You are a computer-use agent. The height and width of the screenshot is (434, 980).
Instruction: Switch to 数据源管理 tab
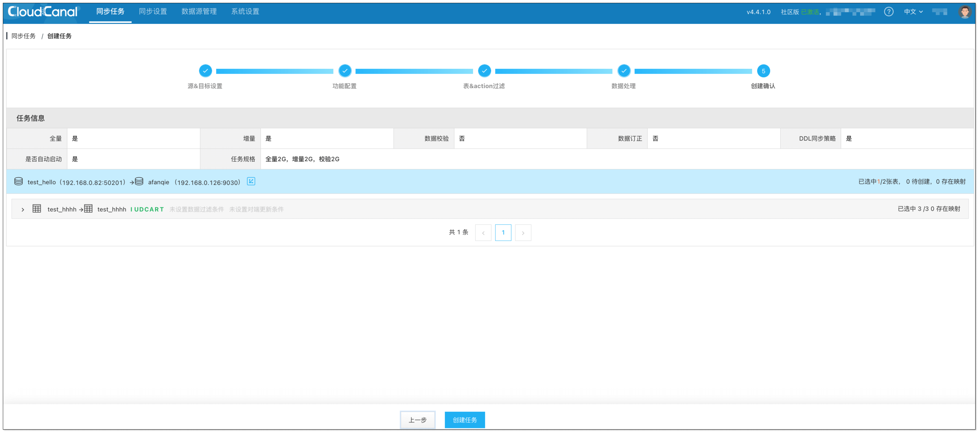coord(199,12)
